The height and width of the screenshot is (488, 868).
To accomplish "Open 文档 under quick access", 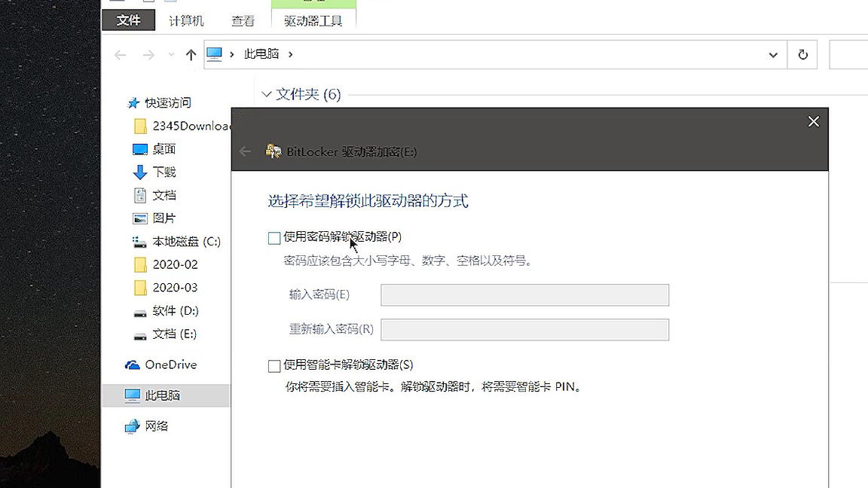I will click(164, 195).
